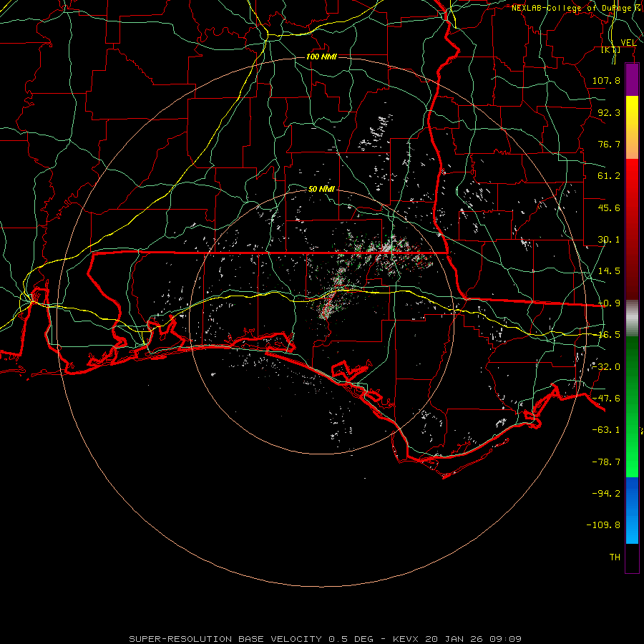Click the purple segment of the velocity color bar
644x644 pixels.
632,79
